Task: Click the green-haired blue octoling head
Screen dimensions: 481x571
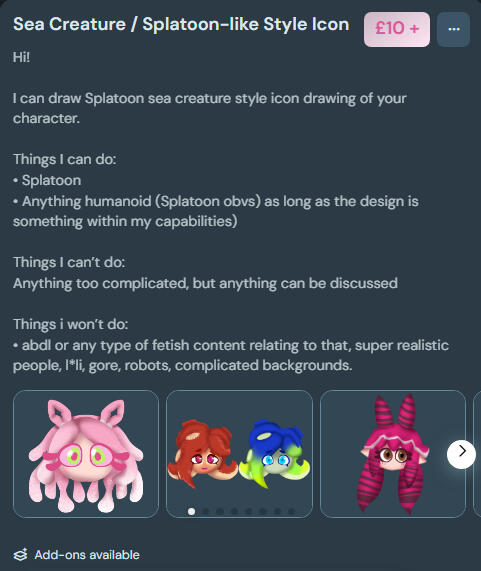Action: [x=276, y=454]
